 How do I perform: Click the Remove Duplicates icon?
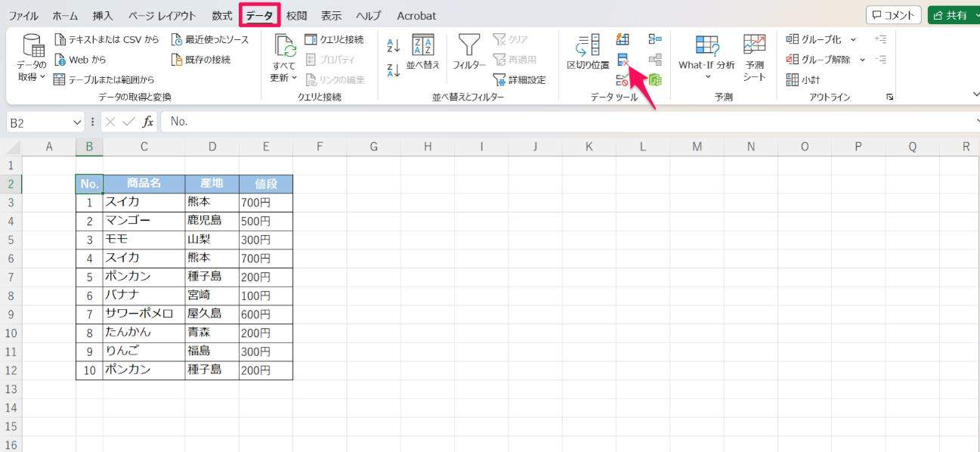tap(623, 60)
